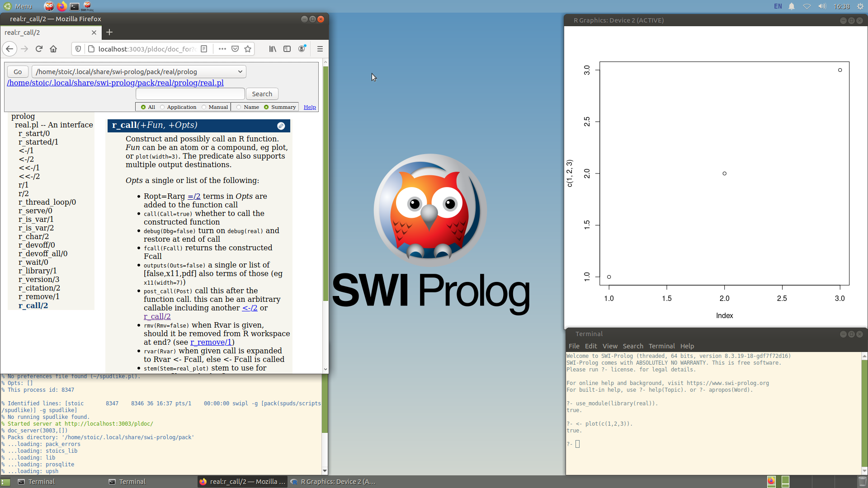
Task: Open the Terminal Search menu
Action: click(633, 346)
